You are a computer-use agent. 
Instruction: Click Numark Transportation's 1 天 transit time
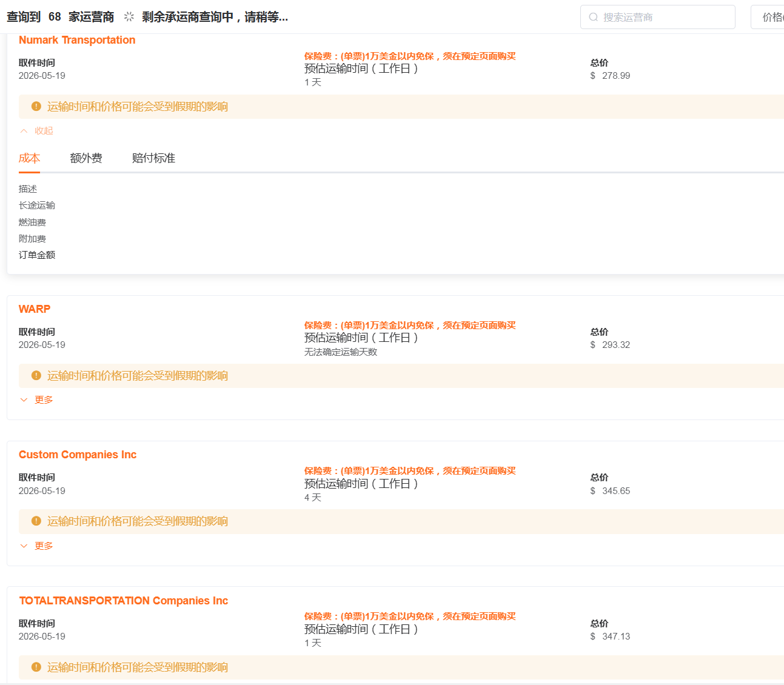coord(313,82)
